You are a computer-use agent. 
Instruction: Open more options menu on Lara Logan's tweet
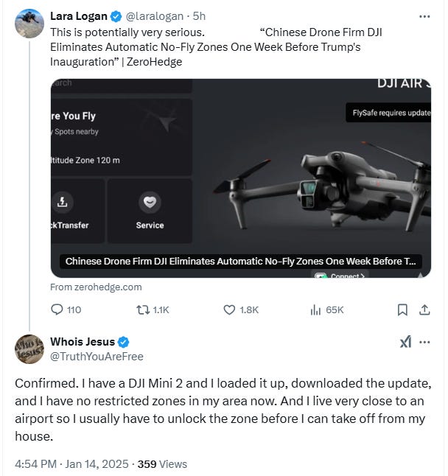(x=424, y=15)
